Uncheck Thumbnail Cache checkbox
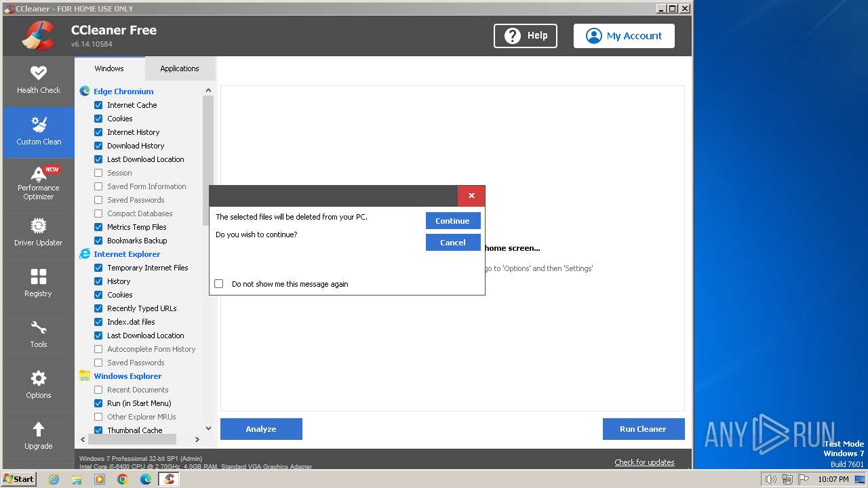The image size is (868, 488). pyautogui.click(x=98, y=430)
